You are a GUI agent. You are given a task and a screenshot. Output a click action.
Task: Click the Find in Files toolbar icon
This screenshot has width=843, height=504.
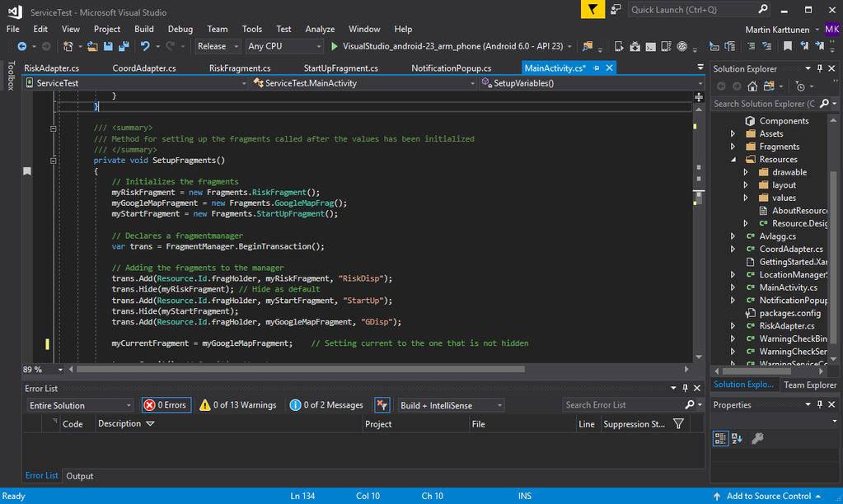588,46
